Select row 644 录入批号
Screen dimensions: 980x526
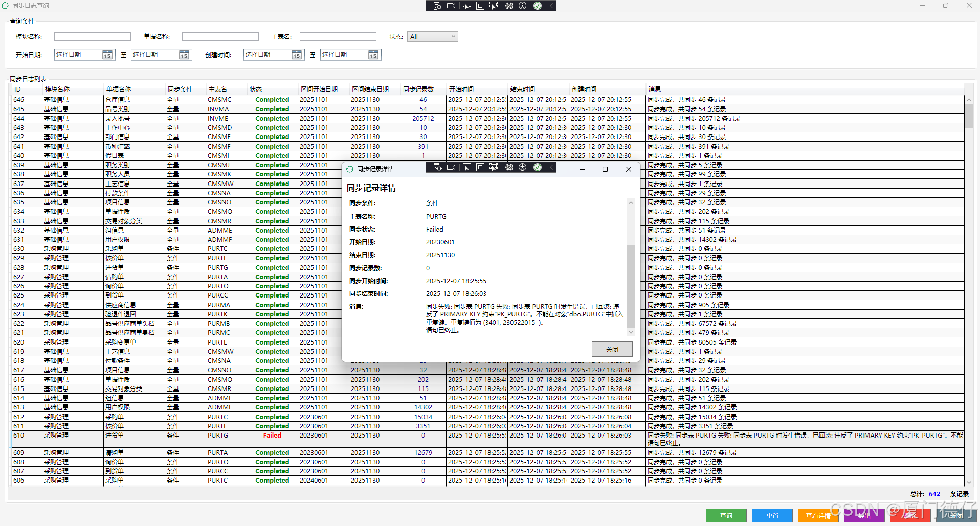pos(488,119)
